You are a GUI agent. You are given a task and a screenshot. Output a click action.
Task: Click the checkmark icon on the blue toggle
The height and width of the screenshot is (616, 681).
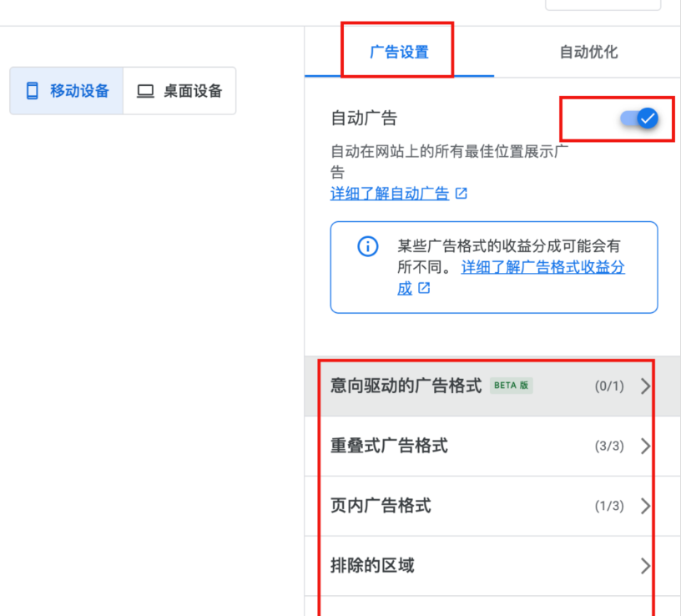pyautogui.click(x=647, y=119)
